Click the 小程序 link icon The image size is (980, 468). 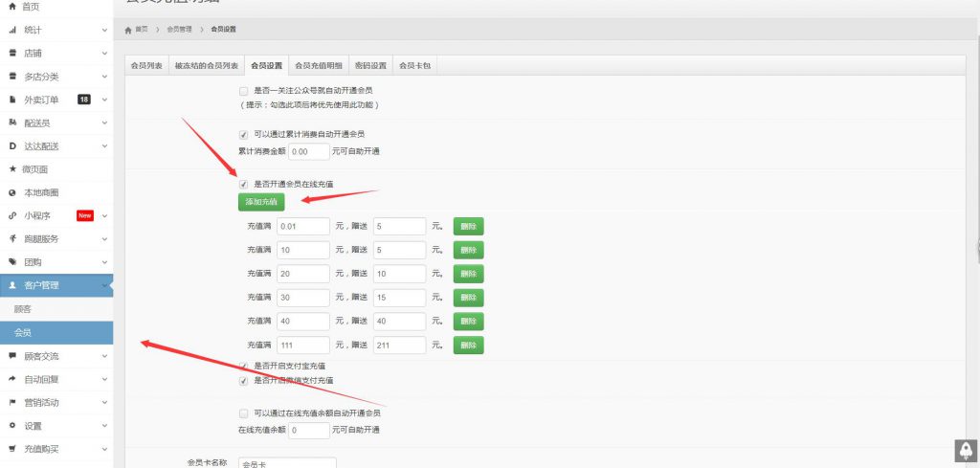pos(11,215)
